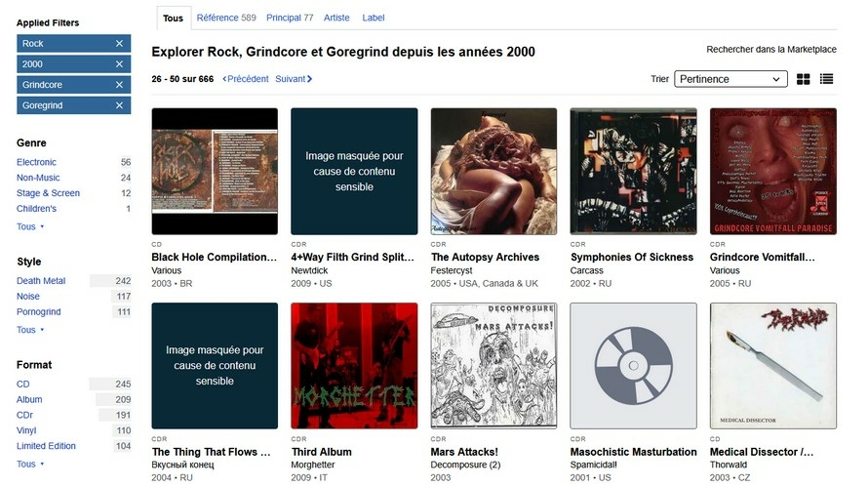Clear the Goregrind filter X icon

[x=119, y=105]
